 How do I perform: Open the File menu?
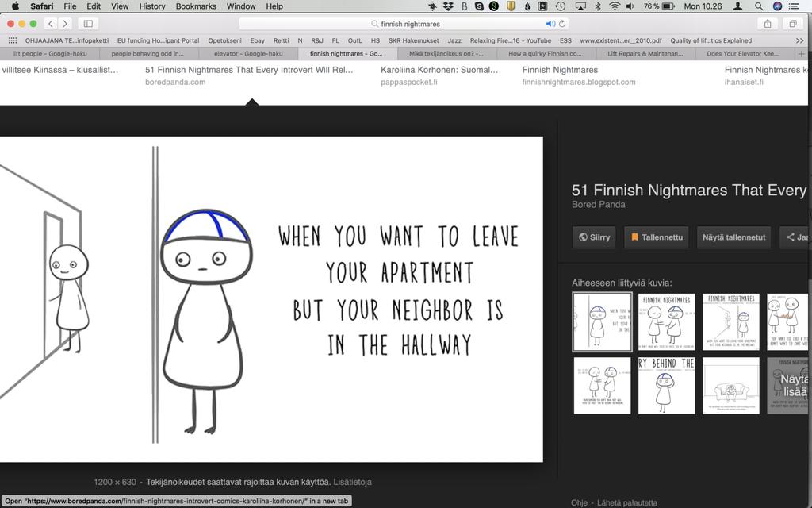coord(70,6)
